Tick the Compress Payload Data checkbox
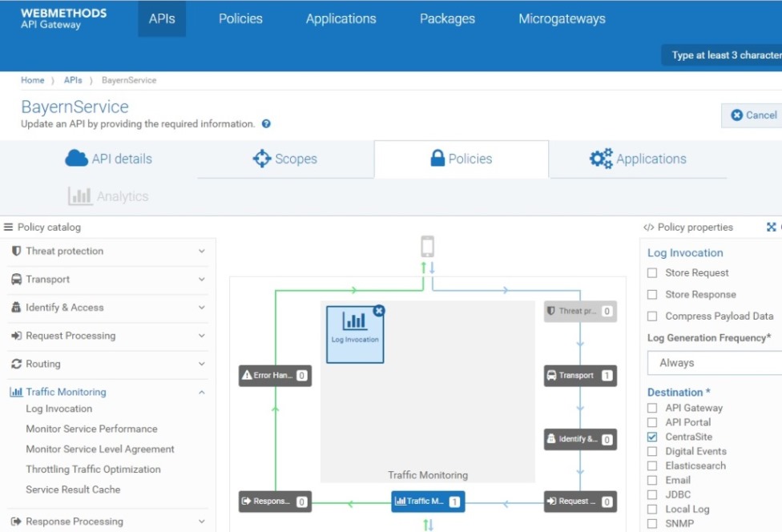Image resolution: width=782 pixels, height=532 pixels. pos(652,316)
